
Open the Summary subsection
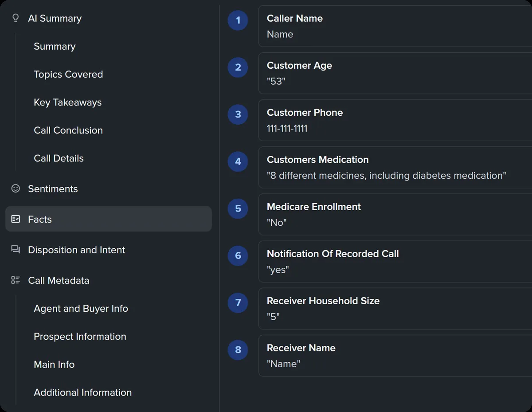pyautogui.click(x=55, y=46)
